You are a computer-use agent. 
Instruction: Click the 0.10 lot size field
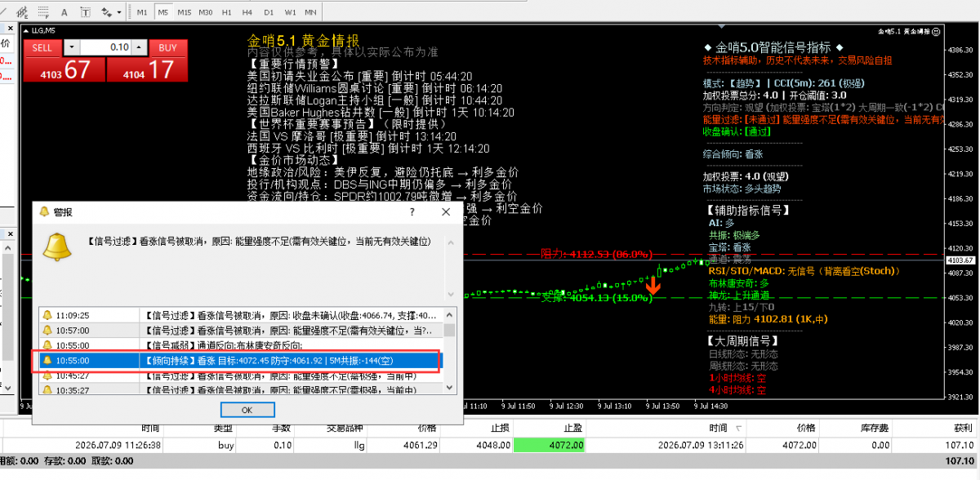point(105,47)
